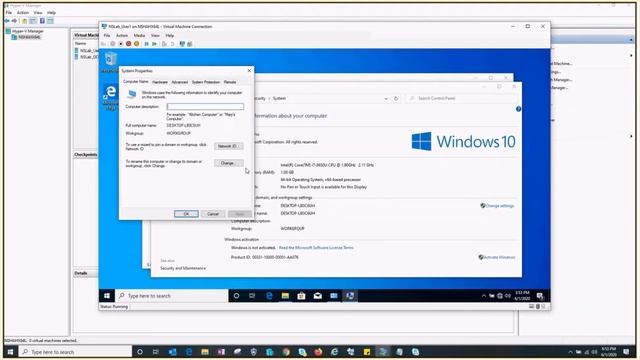Click the Network ID button
The width and height of the screenshot is (640, 360).
pos(228,146)
